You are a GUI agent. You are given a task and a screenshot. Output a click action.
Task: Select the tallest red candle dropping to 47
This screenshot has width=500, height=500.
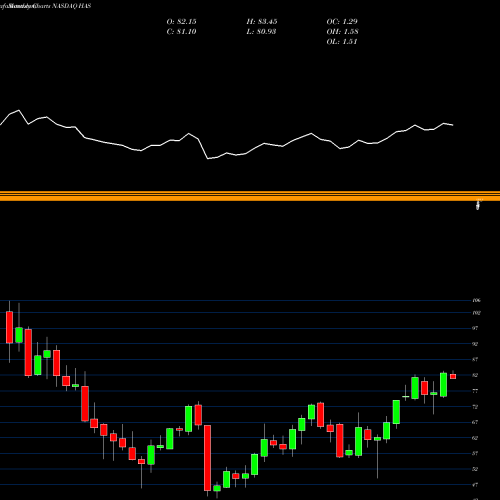tap(207, 458)
